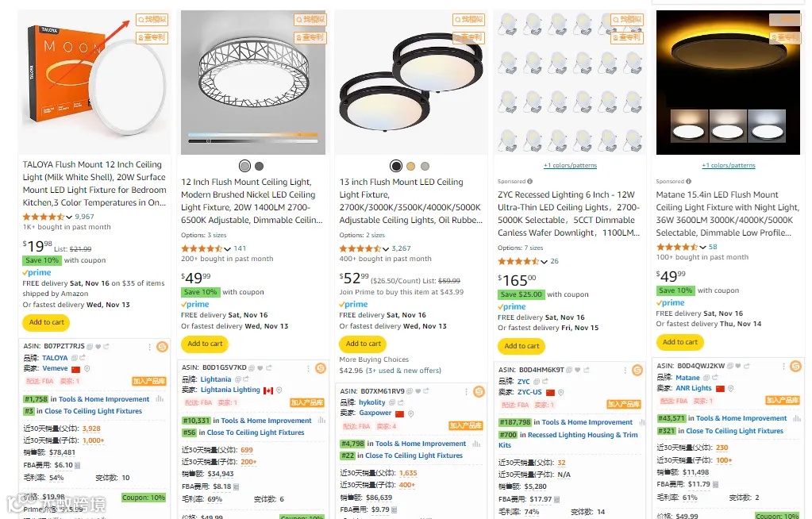Open +1 colors/patterns link under ZYC lights
Image resolution: width=812 pixels, height=519 pixels.
pyautogui.click(x=570, y=165)
